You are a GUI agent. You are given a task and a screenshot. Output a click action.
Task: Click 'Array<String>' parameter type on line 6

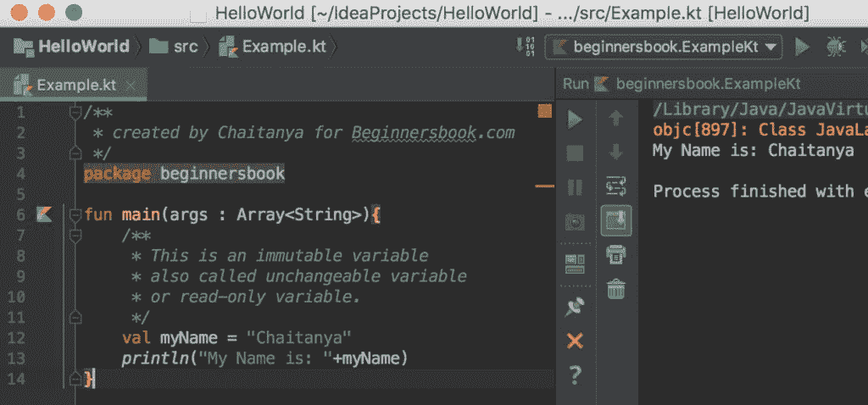tap(299, 214)
